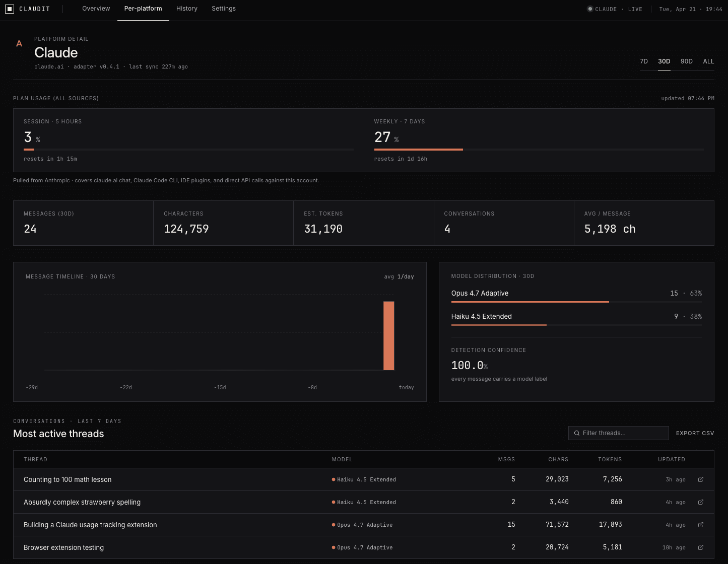Sort by MODEL column header
The image size is (728, 564).
coord(342,459)
